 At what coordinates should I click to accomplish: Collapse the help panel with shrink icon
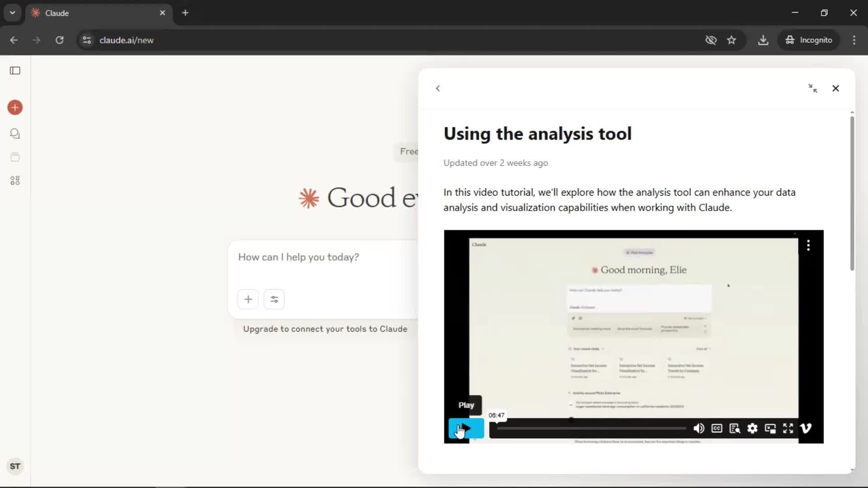click(x=813, y=88)
